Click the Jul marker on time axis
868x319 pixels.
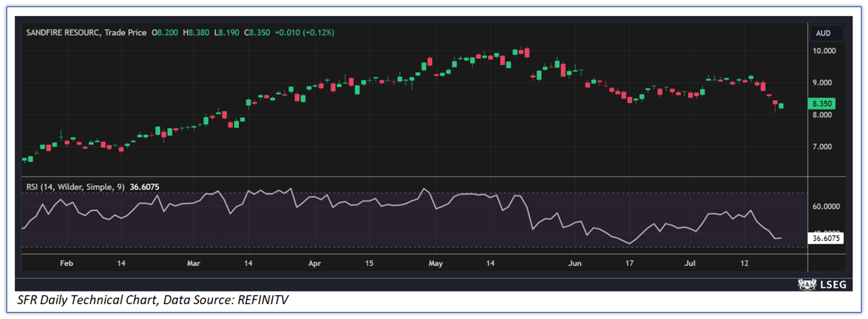point(690,264)
